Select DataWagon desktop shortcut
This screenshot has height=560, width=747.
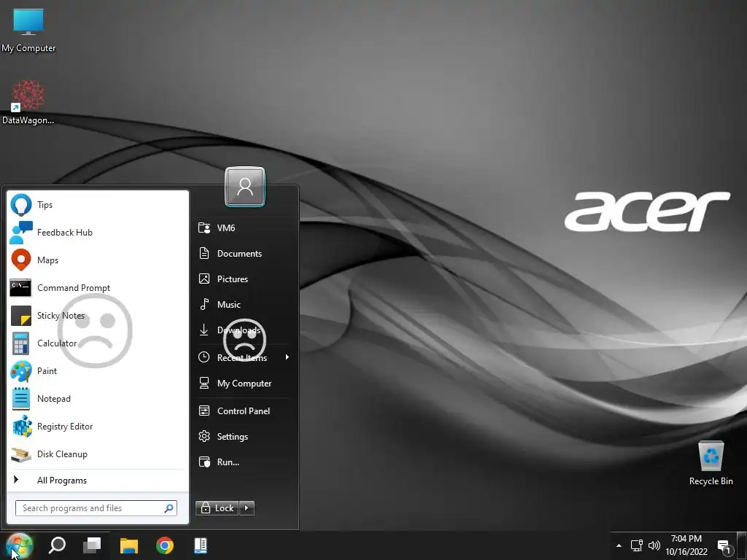pyautogui.click(x=28, y=102)
